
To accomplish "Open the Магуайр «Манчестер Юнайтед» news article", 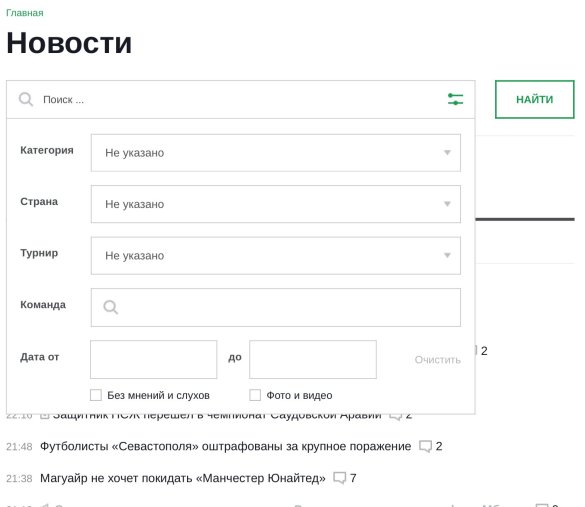I will 182,478.
